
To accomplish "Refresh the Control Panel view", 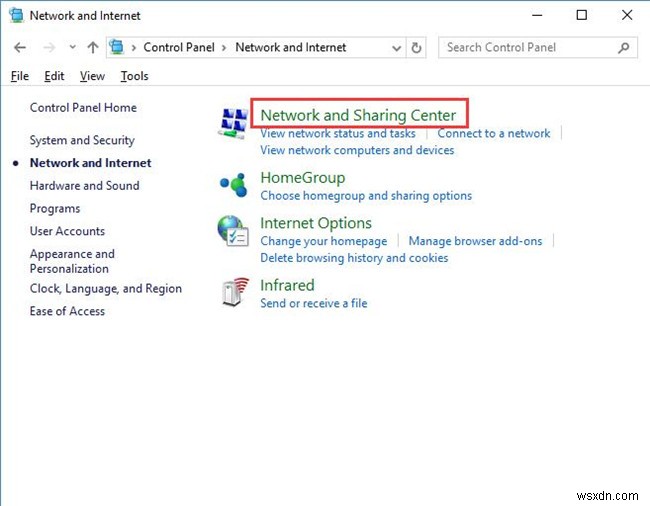I will (416, 48).
